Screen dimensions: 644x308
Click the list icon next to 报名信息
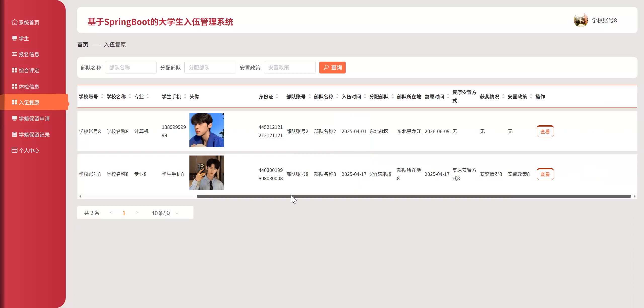[x=14, y=54]
